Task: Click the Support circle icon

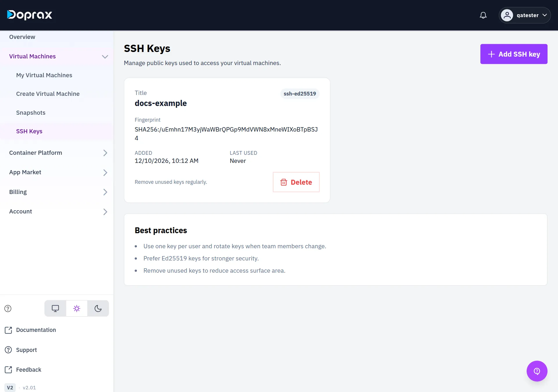Action: pyautogui.click(x=8, y=350)
